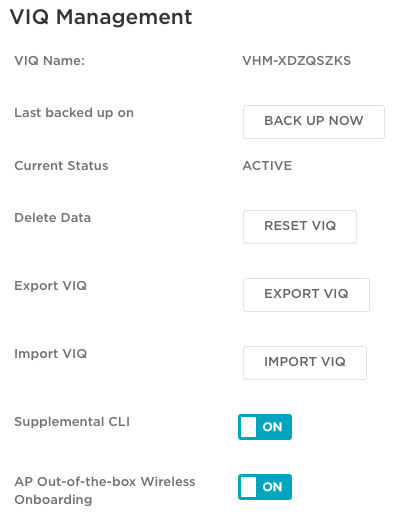Screen dimensions: 393x522
Task: Open the IMPORT VIQ button
Action: pos(305,363)
